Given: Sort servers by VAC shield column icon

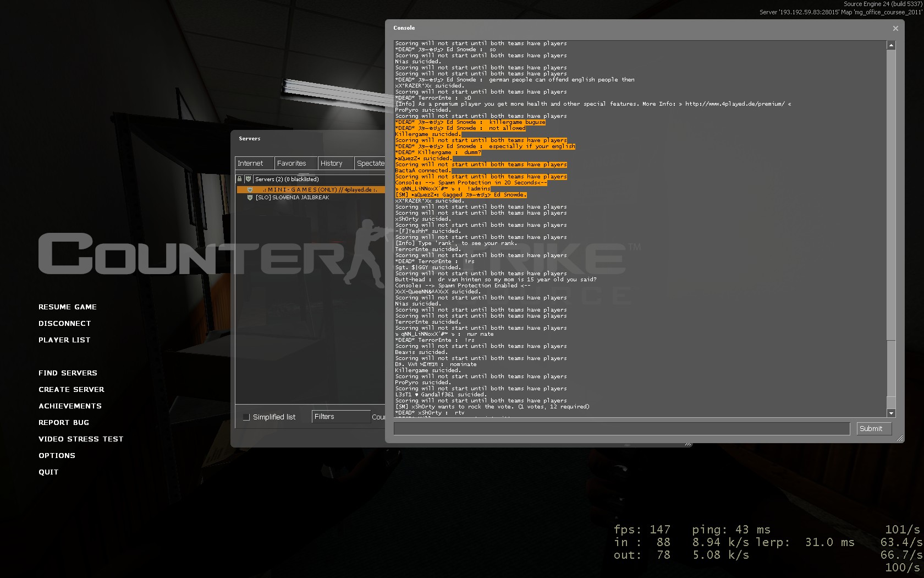Looking at the screenshot, I should click(x=248, y=179).
